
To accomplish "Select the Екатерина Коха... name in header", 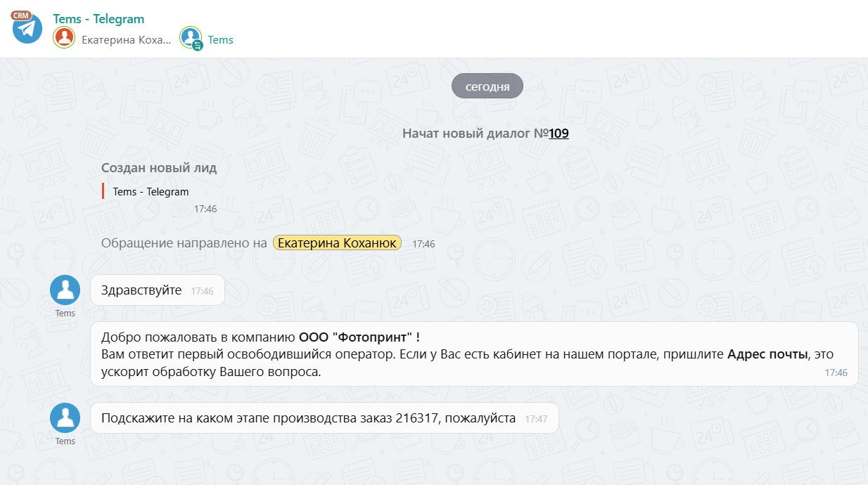I will pyautogui.click(x=126, y=40).
